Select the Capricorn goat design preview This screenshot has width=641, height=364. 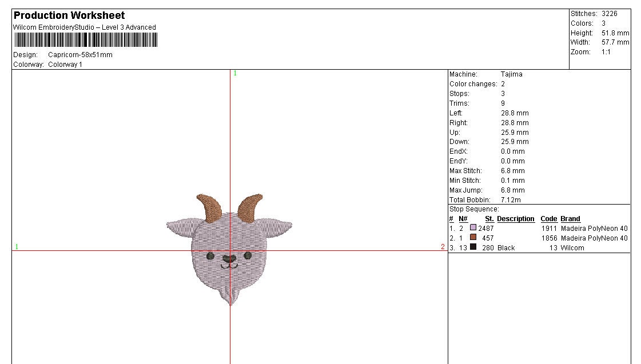point(229,246)
